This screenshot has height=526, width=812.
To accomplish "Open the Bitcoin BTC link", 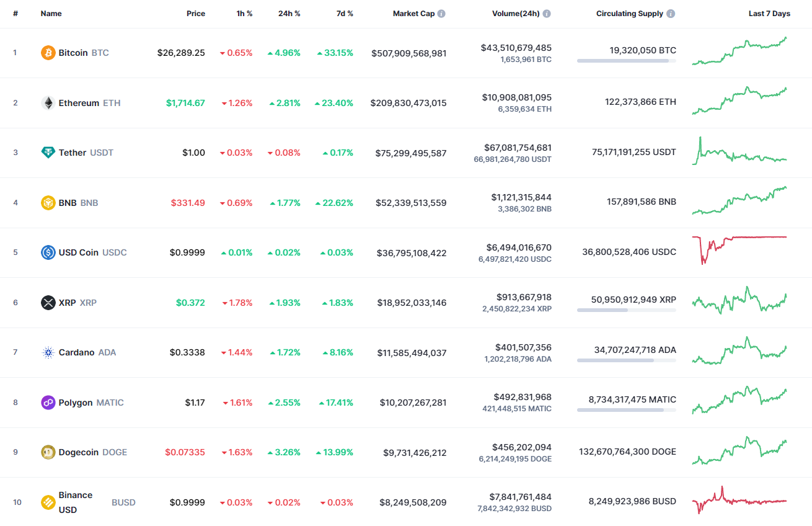I will [74, 53].
